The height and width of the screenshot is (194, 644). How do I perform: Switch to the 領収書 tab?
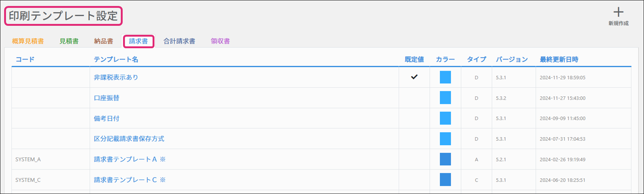click(x=220, y=41)
